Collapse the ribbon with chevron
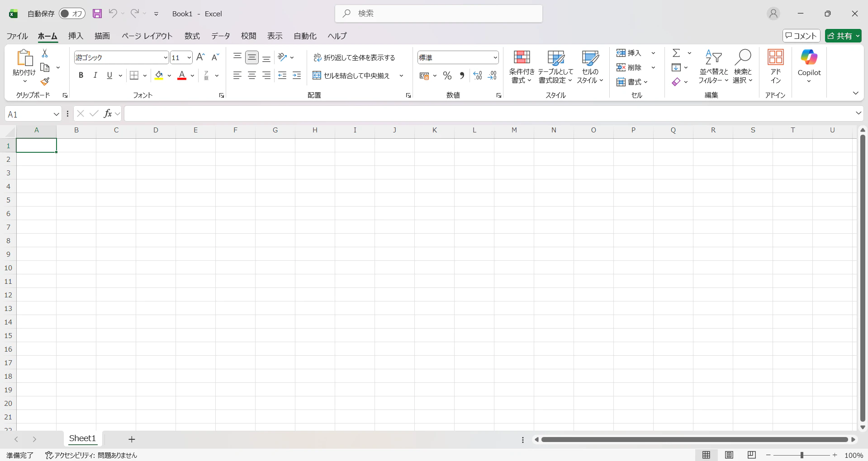 pos(855,93)
